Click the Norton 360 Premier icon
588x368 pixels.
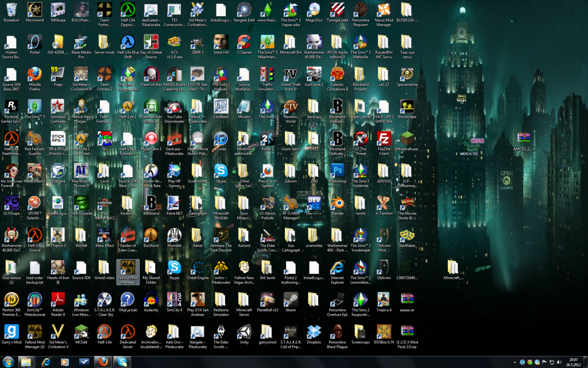point(11,305)
